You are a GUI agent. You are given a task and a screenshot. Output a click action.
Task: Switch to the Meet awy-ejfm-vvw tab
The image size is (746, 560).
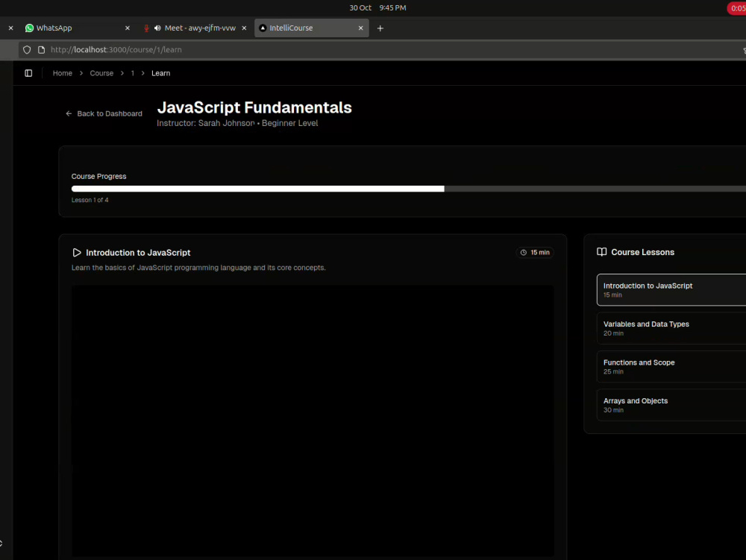[195, 28]
